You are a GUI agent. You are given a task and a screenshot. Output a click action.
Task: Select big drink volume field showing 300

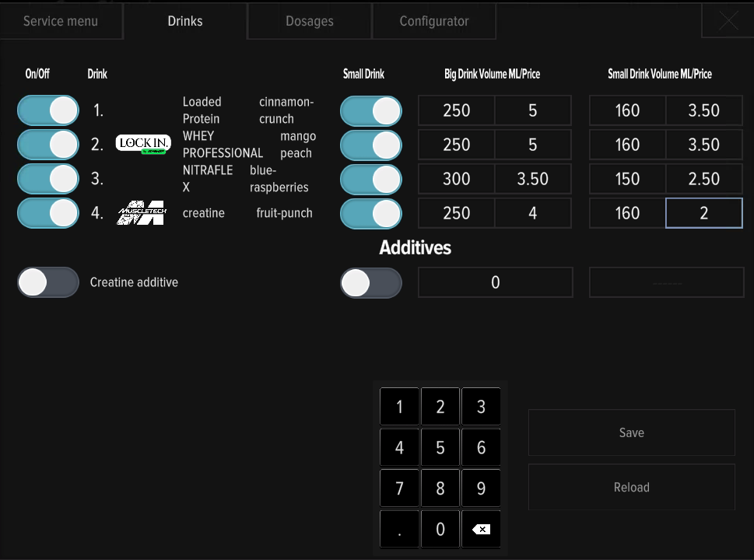click(456, 179)
